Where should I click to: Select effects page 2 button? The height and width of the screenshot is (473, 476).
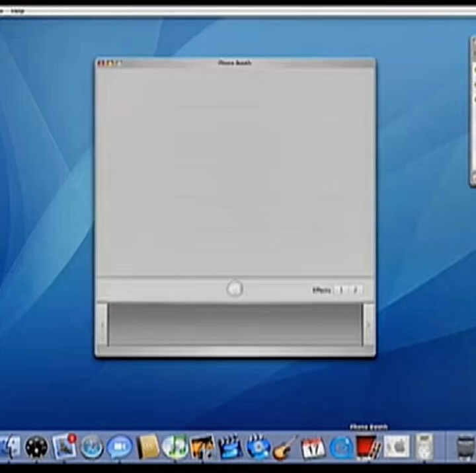pyautogui.click(x=355, y=290)
